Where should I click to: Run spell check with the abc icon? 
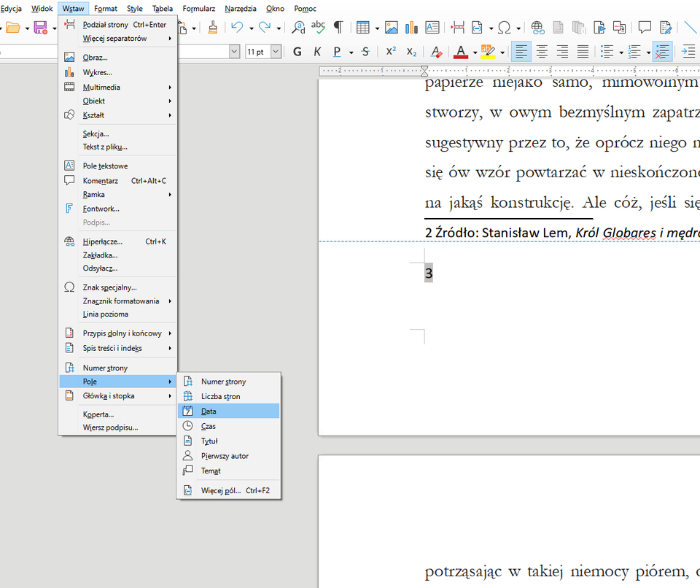317,27
